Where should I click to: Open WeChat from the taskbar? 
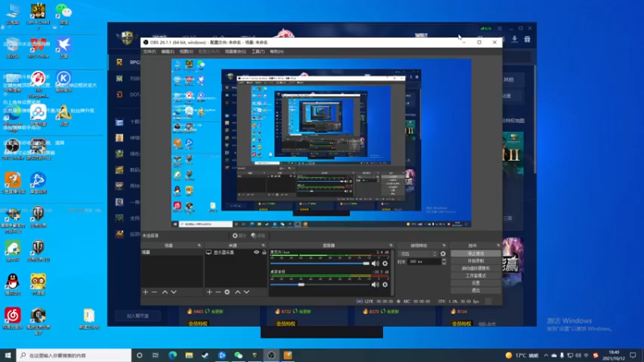pos(238,355)
